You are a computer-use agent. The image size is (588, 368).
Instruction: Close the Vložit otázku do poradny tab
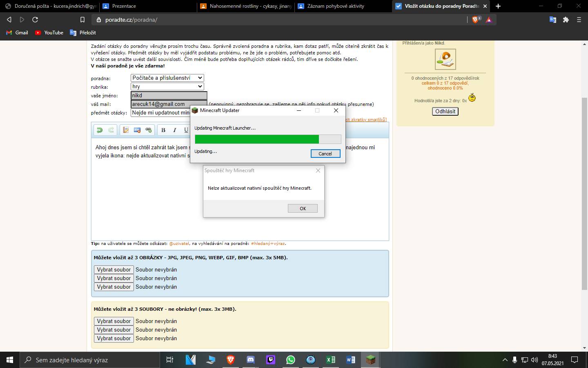(485, 6)
